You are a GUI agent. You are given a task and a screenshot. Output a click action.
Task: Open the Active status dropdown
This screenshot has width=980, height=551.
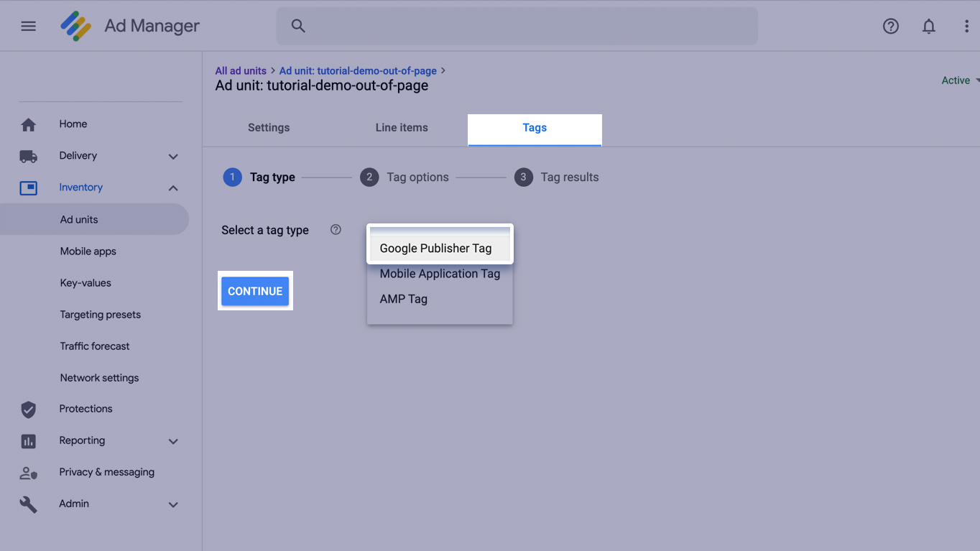961,80
